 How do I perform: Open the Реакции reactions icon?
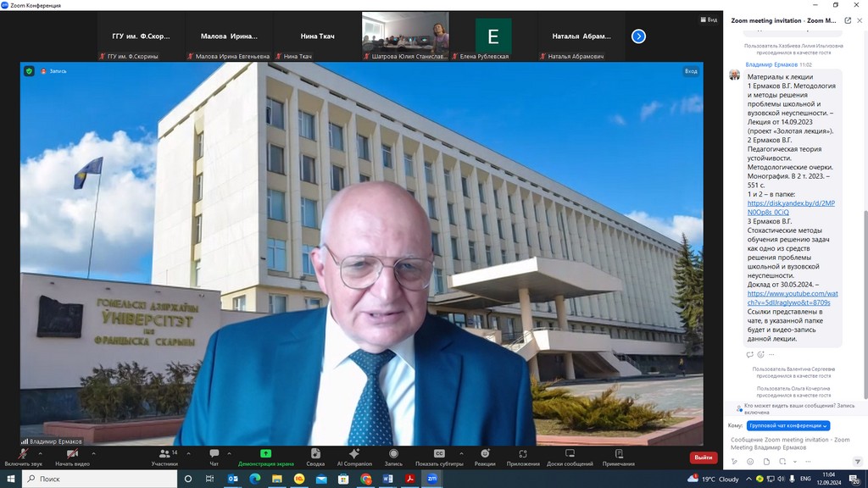[x=485, y=453]
